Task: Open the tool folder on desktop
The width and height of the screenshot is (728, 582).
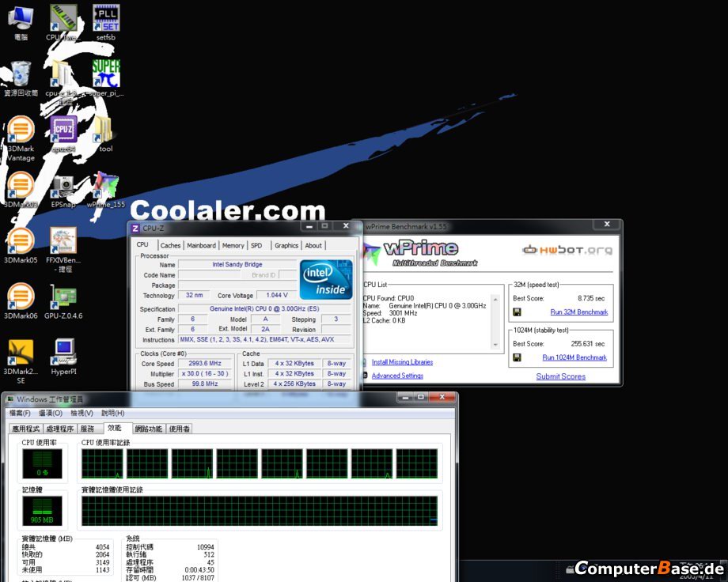Action: click(105, 130)
